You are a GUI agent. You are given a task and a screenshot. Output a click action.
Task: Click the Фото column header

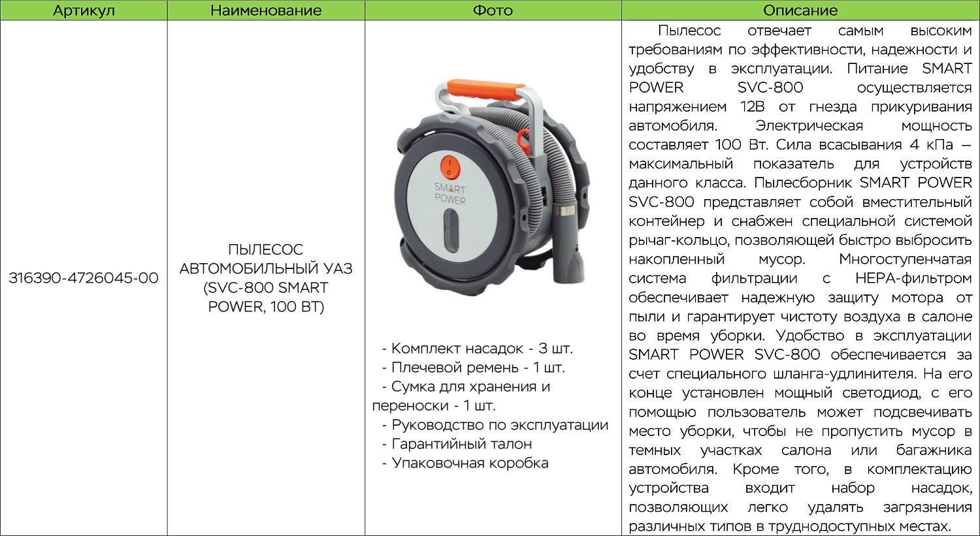[493, 10]
